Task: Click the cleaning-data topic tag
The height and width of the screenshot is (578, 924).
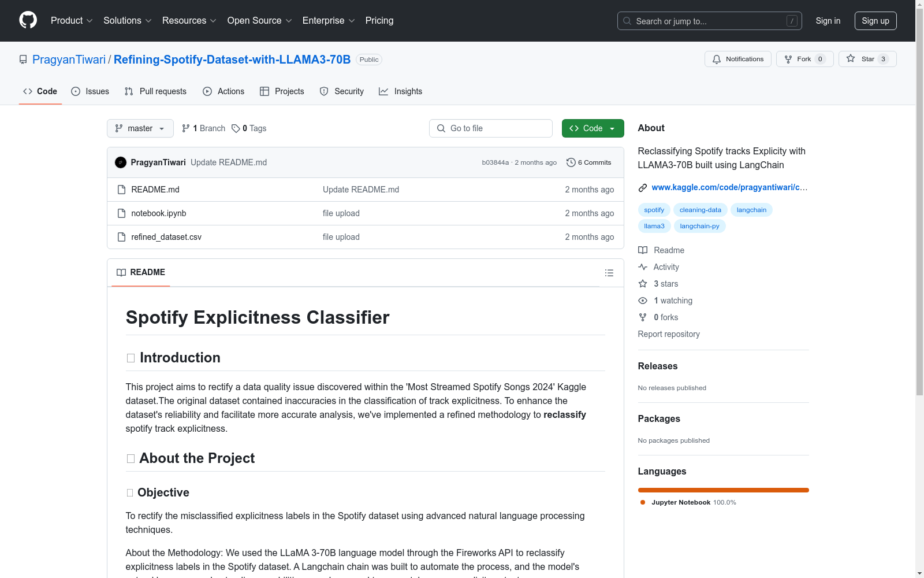Action: tap(701, 210)
